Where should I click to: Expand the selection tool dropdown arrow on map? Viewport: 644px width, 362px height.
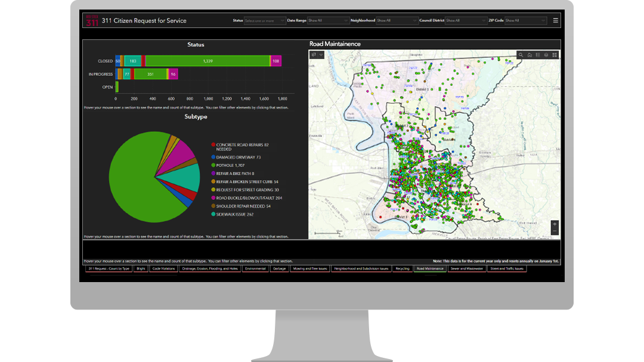[x=321, y=55]
